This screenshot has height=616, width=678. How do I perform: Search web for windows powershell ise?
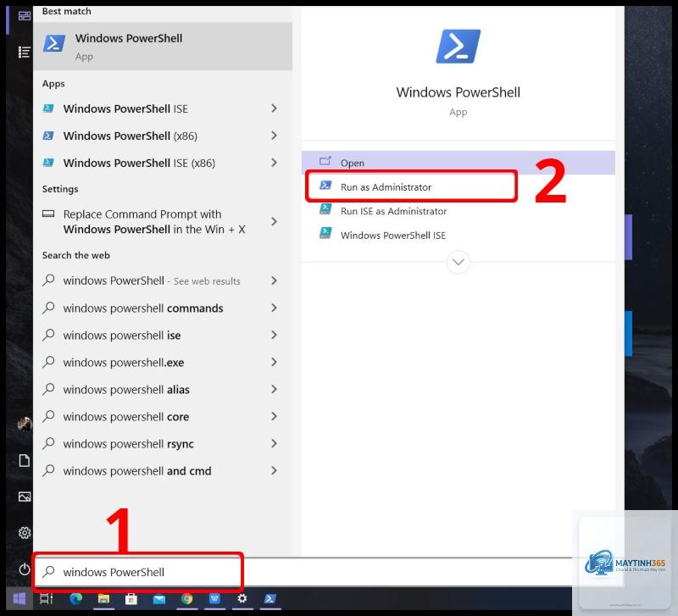tap(163, 336)
